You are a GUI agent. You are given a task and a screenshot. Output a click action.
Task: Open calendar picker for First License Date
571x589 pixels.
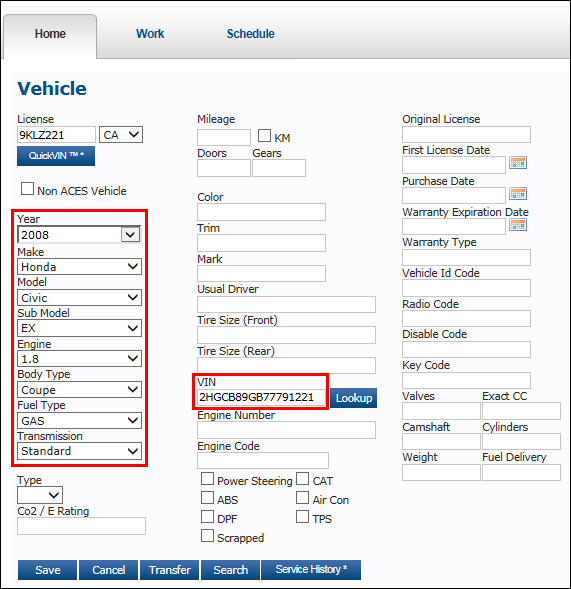point(518,163)
